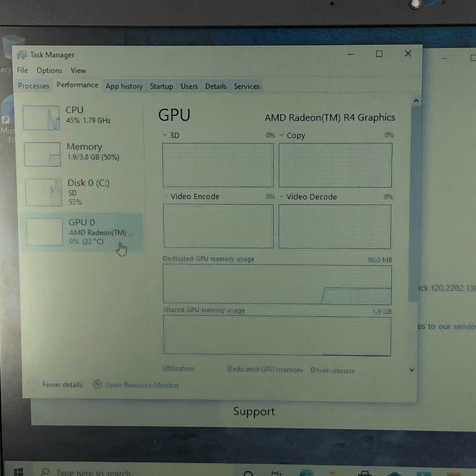Click the CPU mini graph thumbnail
This screenshot has width=476, height=476.
click(x=41, y=118)
